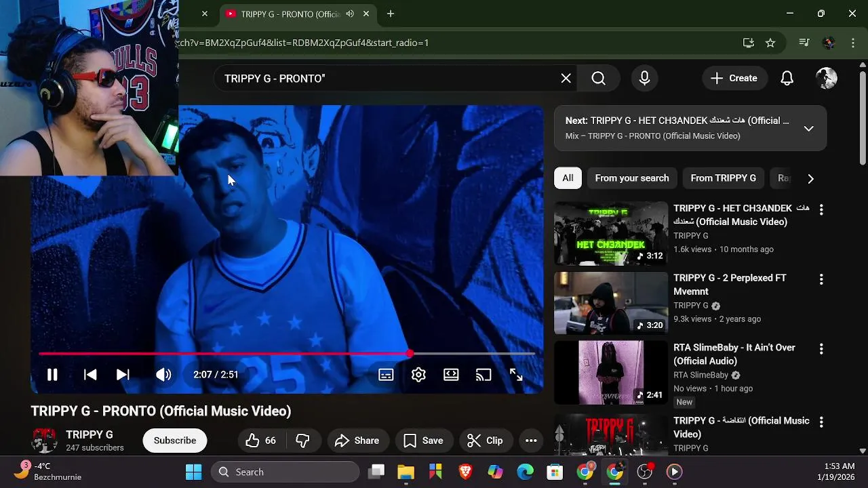Open 2 Perplexed FT Mvemnt thumbnail

(611, 303)
